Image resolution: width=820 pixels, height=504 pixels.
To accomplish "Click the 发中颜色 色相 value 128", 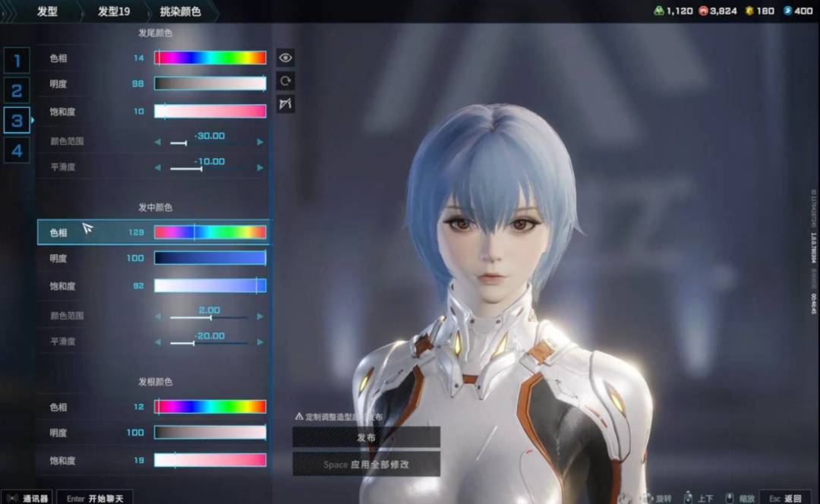I will 136,232.
